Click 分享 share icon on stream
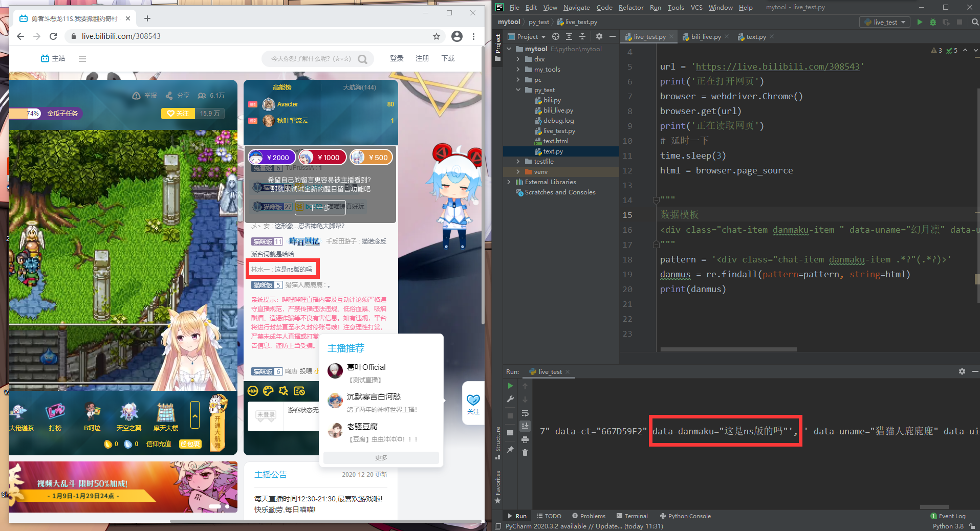The width and height of the screenshot is (980, 531). pyautogui.click(x=178, y=96)
